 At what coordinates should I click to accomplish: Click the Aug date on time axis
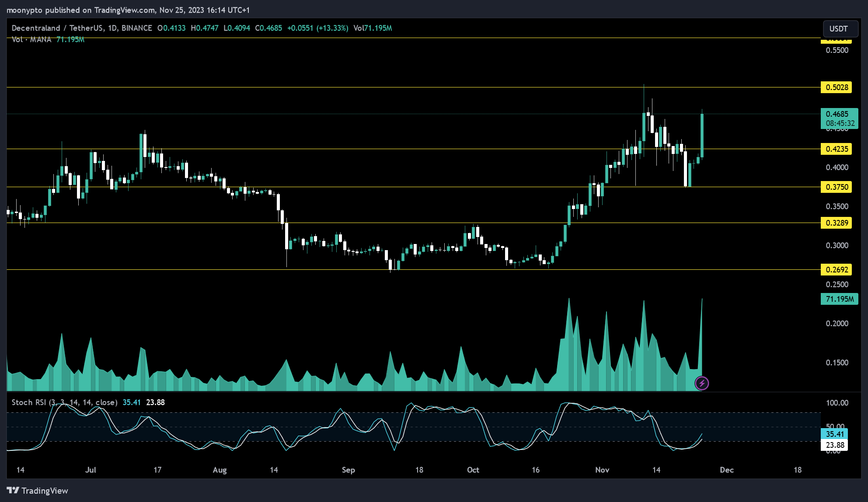point(220,470)
